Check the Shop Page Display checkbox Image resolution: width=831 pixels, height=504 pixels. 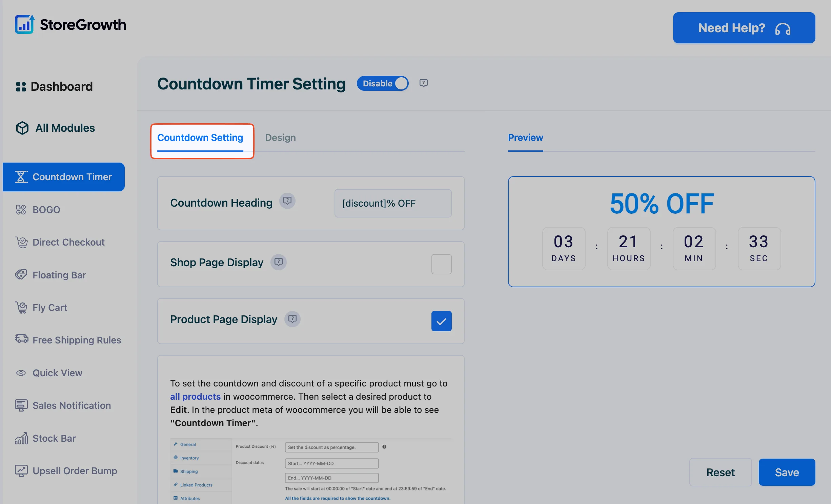[x=441, y=264]
